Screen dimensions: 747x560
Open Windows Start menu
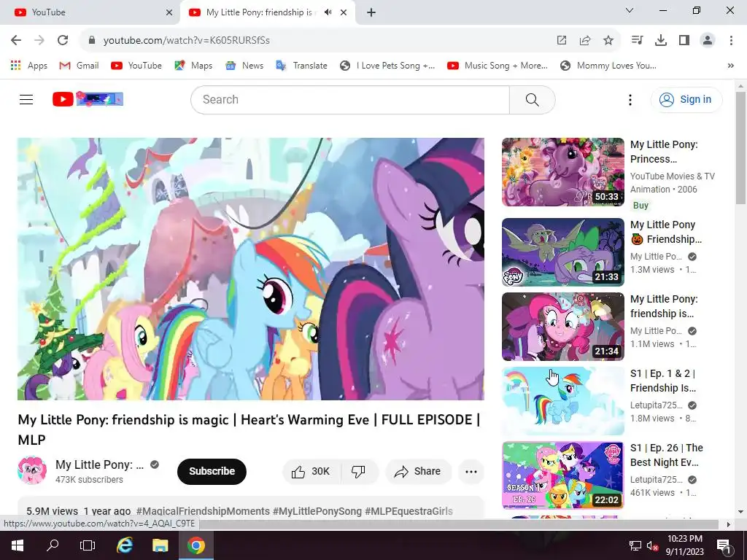tap(18, 545)
